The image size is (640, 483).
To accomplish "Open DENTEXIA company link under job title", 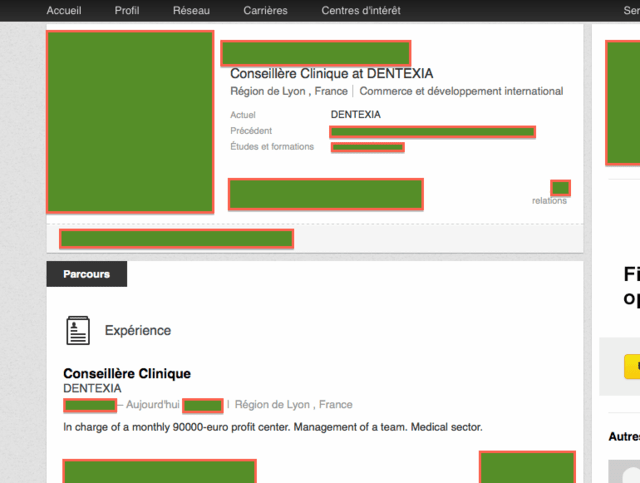I will point(92,388).
